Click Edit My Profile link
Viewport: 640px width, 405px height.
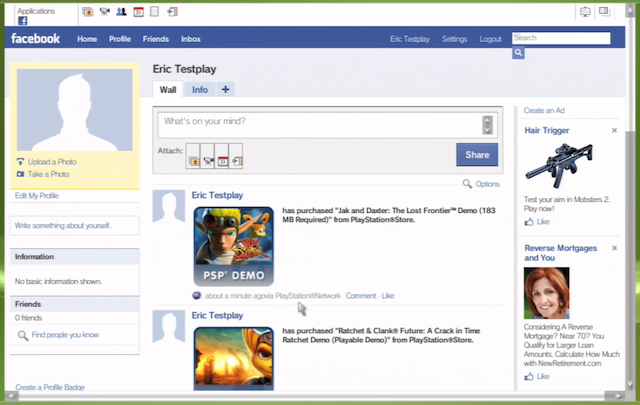[37, 196]
